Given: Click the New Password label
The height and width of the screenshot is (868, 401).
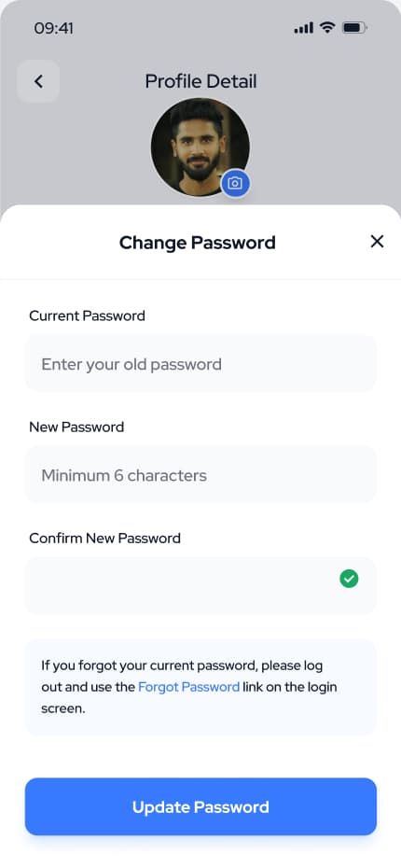Looking at the screenshot, I should coord(76,427).
